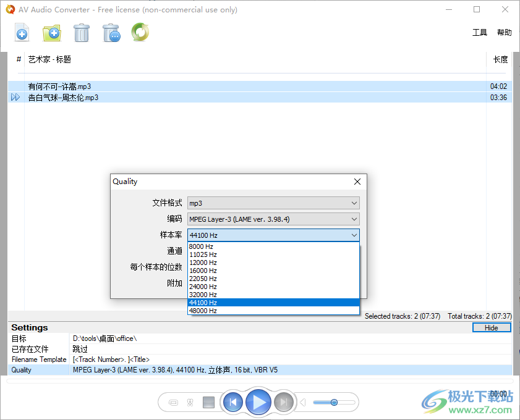Image resolution: width=520 pixels, height=420 pixels.
Task: Click the playing indicator beside 告白气球
Action: 15,98
